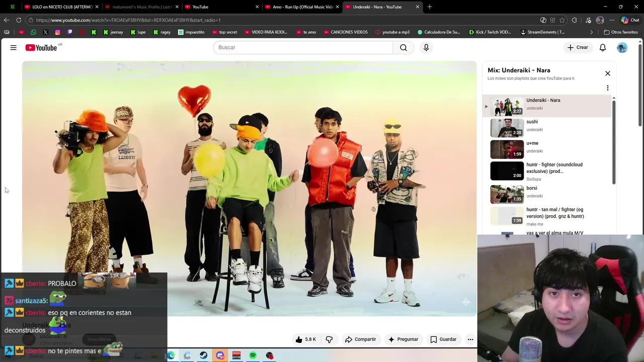Open Steam from the taskbar

point(203,356)
